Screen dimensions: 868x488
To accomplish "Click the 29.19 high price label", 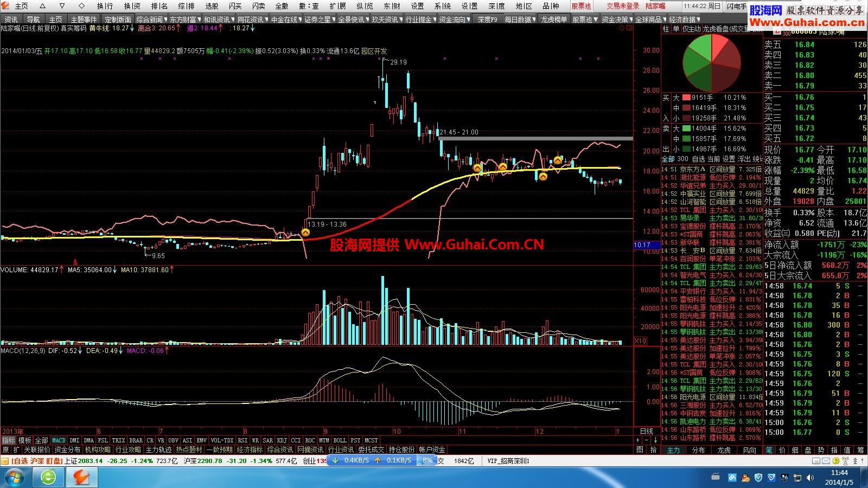I will click(398, 62).
